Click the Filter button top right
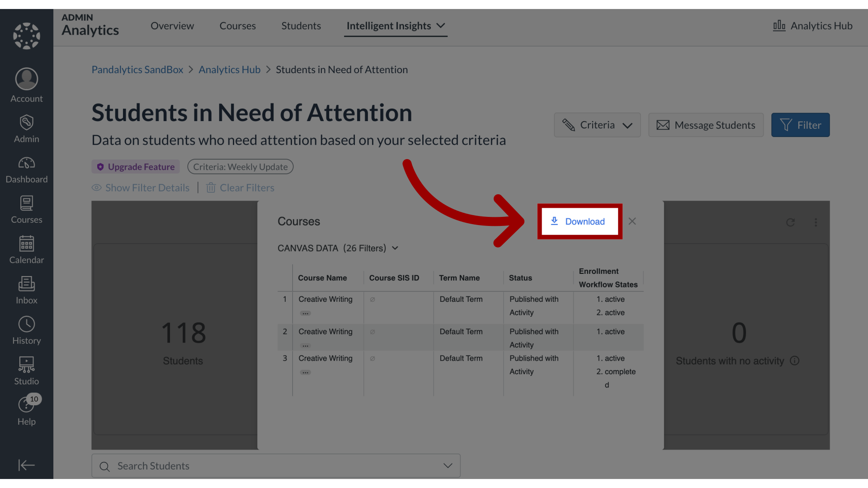This screenshot has width=868, height=488. tap(801, 125)
